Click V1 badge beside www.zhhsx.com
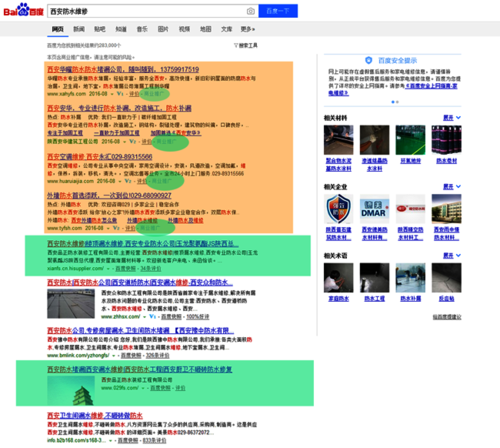The height and width of the screenshot is (448, 500). click(153, 316)
